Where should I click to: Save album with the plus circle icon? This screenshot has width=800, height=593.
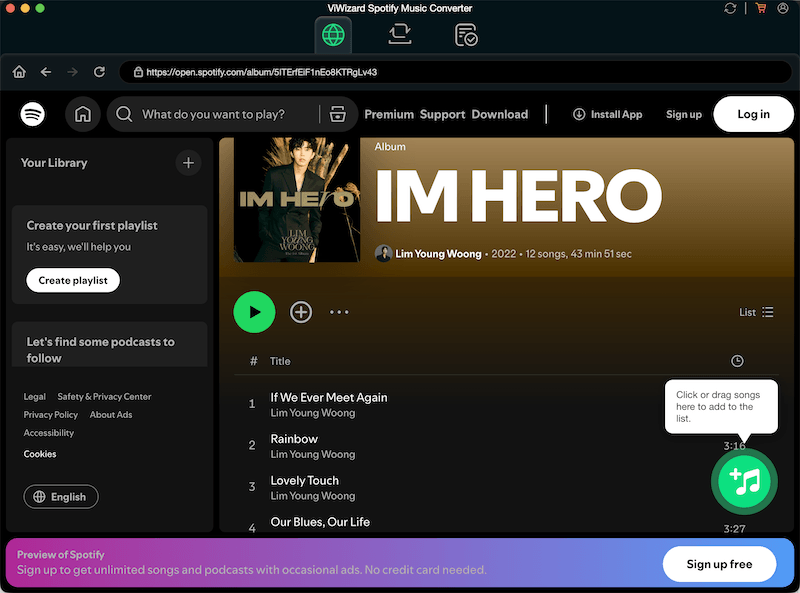point(301,312)
